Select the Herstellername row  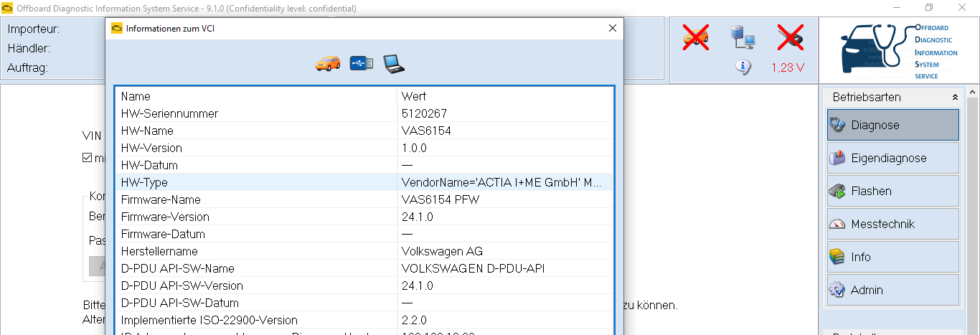[364, 251]
